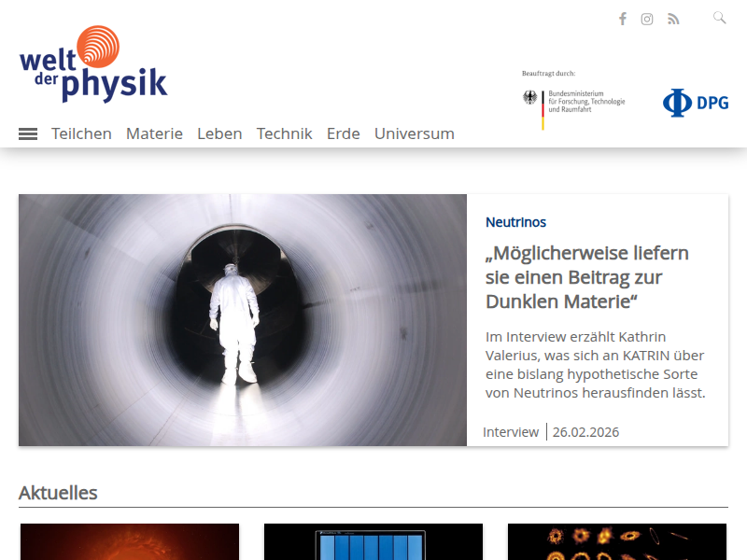Open the Universum section
This screenshot has height=560, width=747.
[x=415, y=133]
